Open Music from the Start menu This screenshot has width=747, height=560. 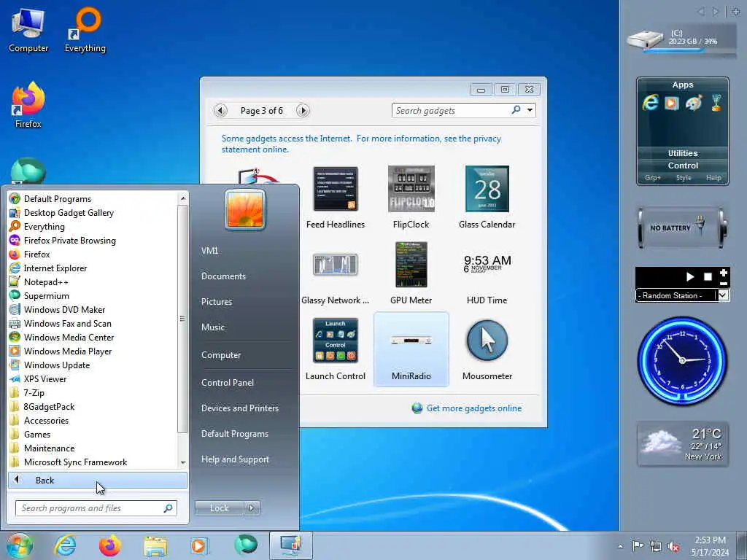coord(212,327)
